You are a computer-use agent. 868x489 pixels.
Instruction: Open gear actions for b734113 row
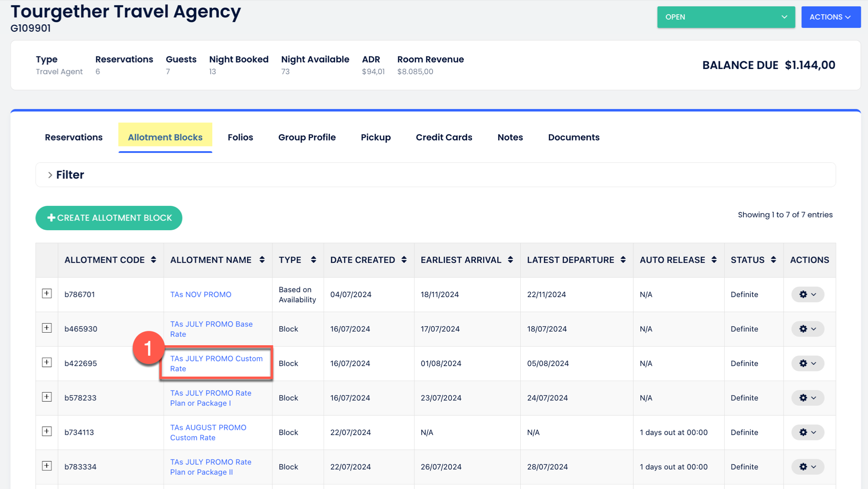pyautogui.click(x=807, y=433)
